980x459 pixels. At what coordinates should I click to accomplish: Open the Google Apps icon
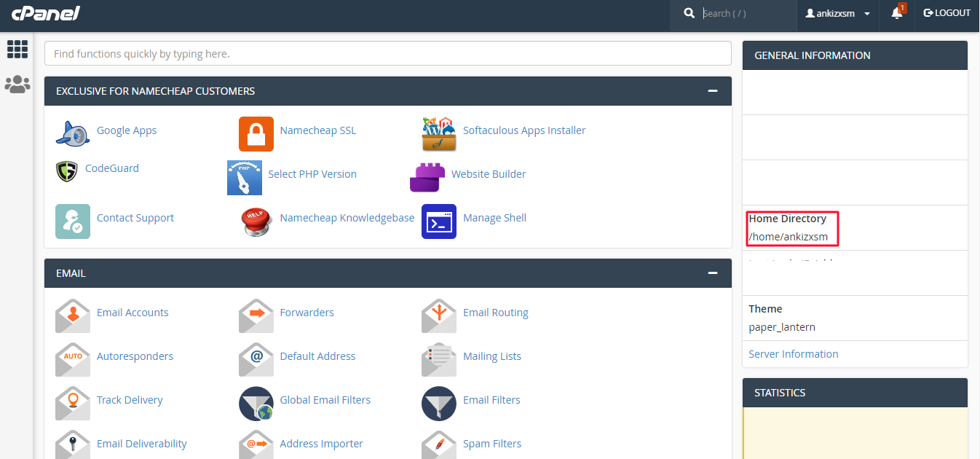click(73, 134)
